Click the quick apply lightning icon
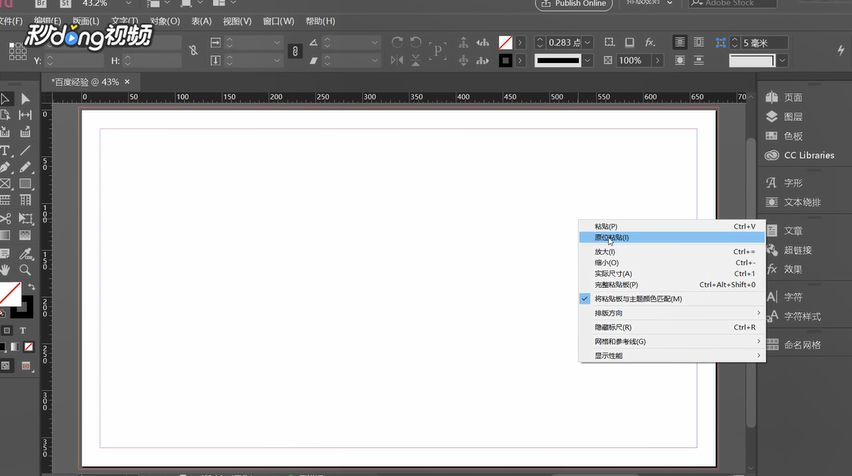 click(841, 50)
